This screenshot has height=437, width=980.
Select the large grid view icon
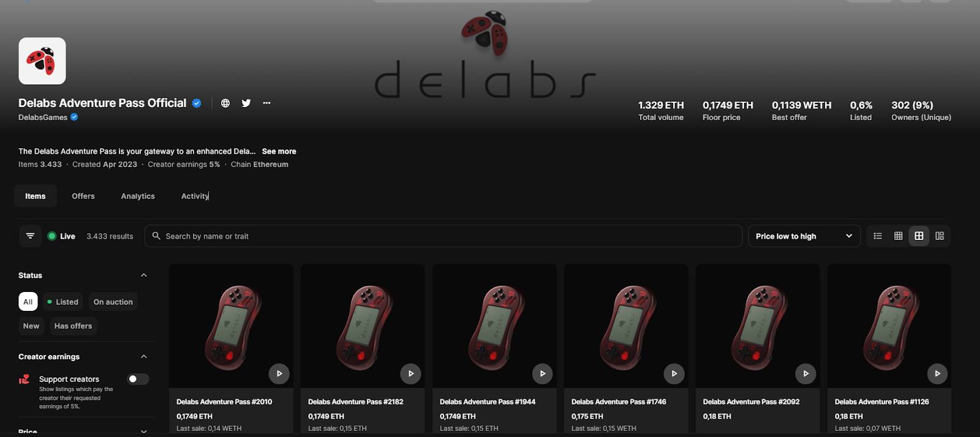[919, 236]
